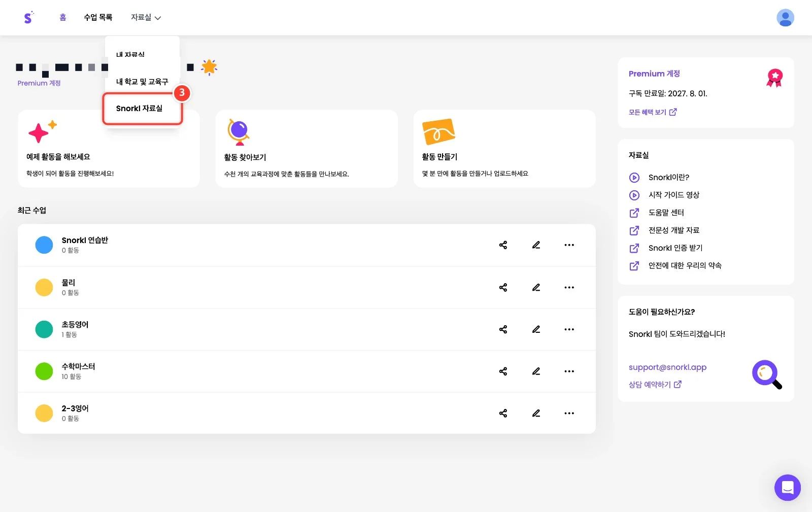Open 전문성 개발 자료 link

[x=664, y=230]
